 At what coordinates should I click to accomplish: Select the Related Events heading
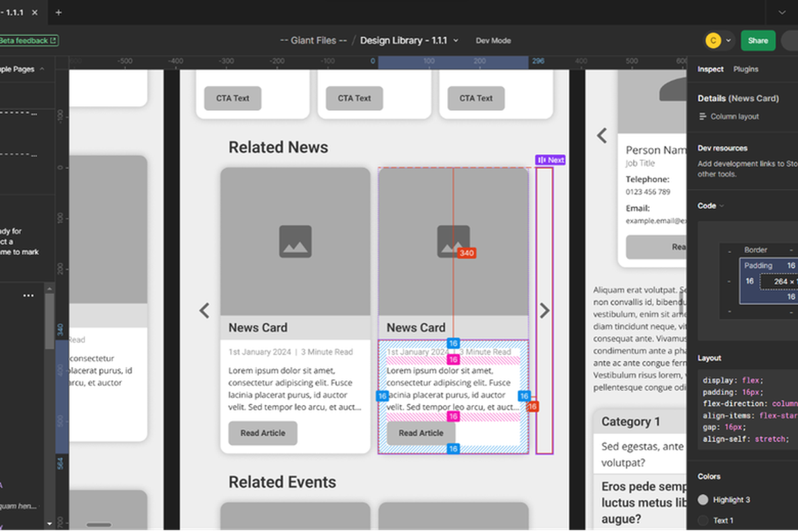click(x=282, y=482)
